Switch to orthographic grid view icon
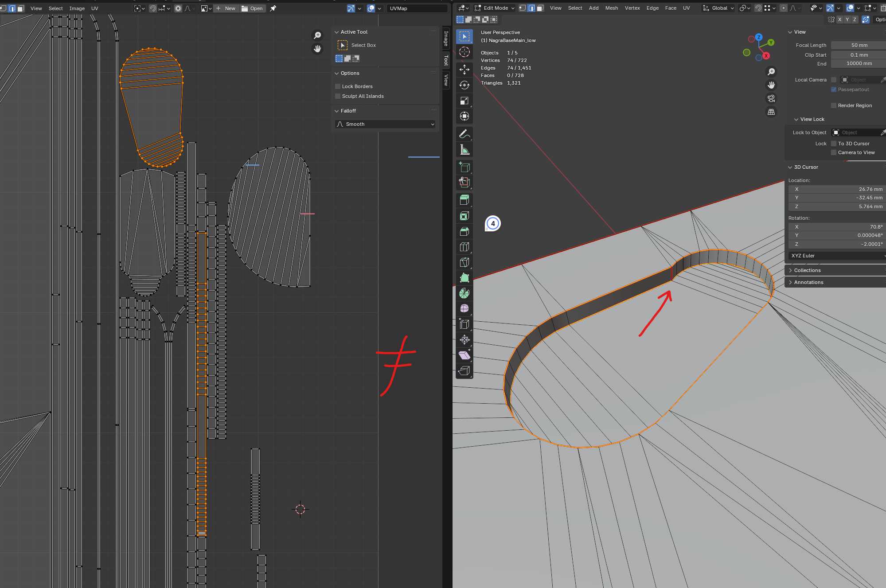 (771, 112)
